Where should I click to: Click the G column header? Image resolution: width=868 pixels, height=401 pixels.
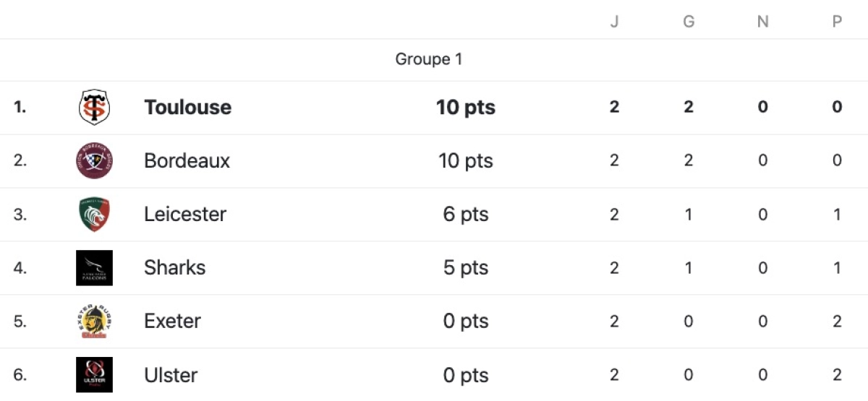click(x=689, y=22)
